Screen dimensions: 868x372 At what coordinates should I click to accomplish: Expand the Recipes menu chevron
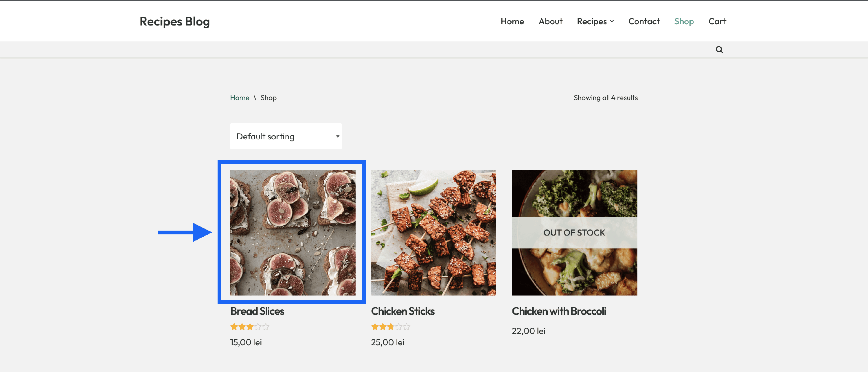[x=612, y=21]
